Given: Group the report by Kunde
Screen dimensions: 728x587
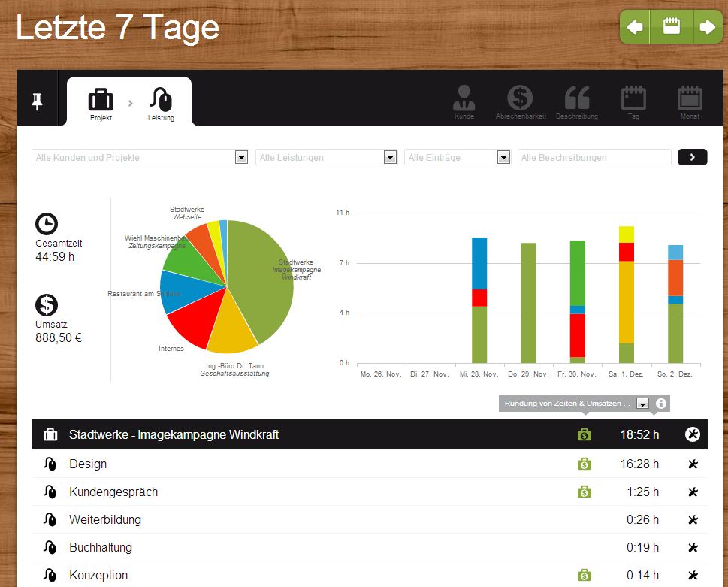Looking at the screenshot, I should point(464,102).
